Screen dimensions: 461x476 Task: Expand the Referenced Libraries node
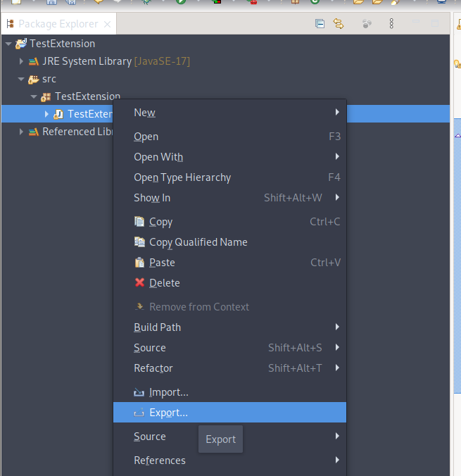coord(21,132)
